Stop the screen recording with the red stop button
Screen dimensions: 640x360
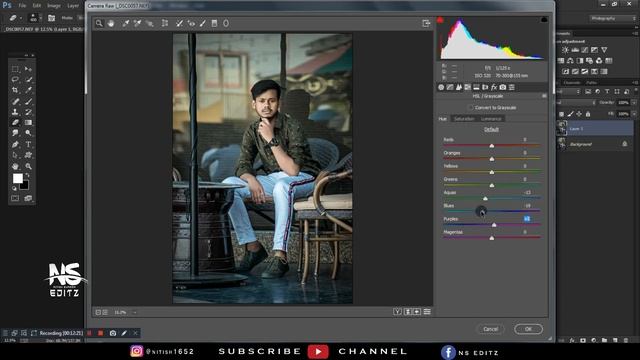click(x=100, y=333)
